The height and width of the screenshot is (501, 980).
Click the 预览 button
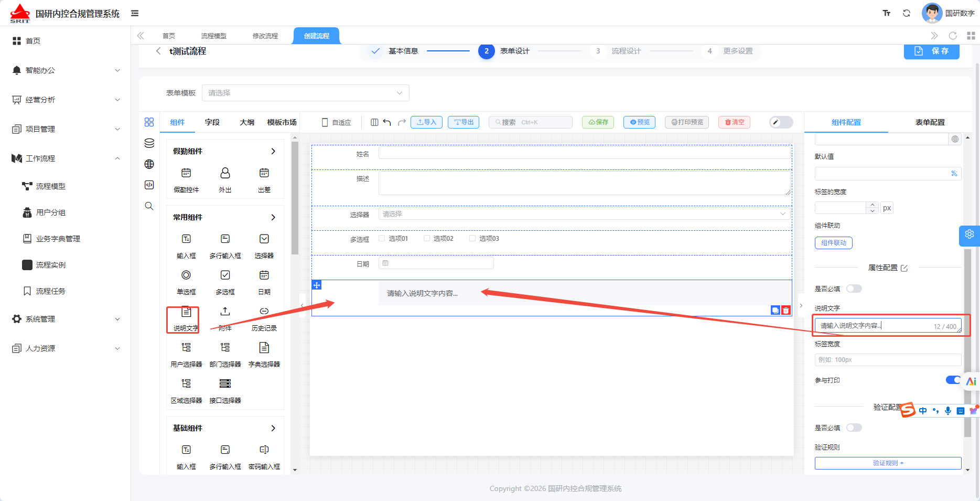(x=640, y=122)
